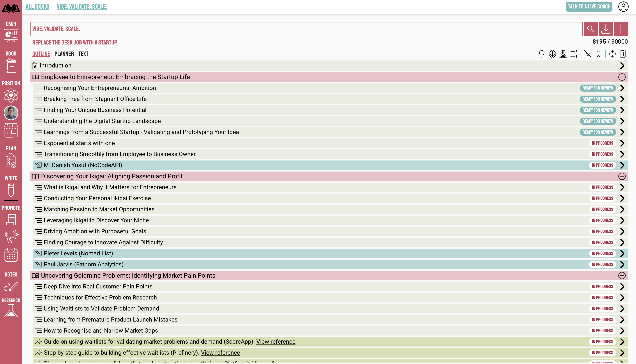Toggle the filter-off icon in toolbar

(588, 54)
